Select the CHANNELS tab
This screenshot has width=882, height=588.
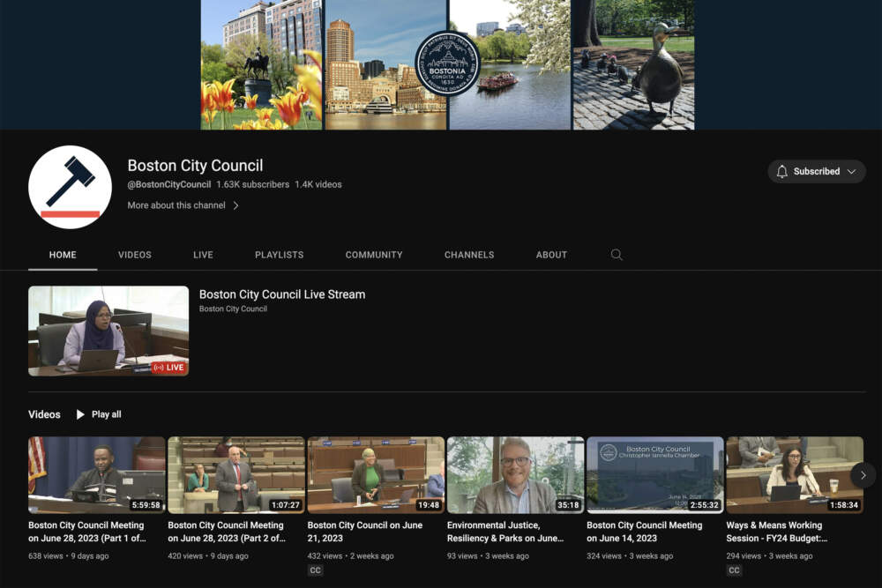pos(469,255)
